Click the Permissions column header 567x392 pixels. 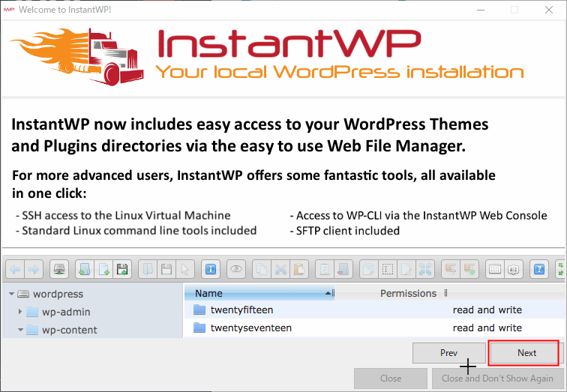click(408, 293)
